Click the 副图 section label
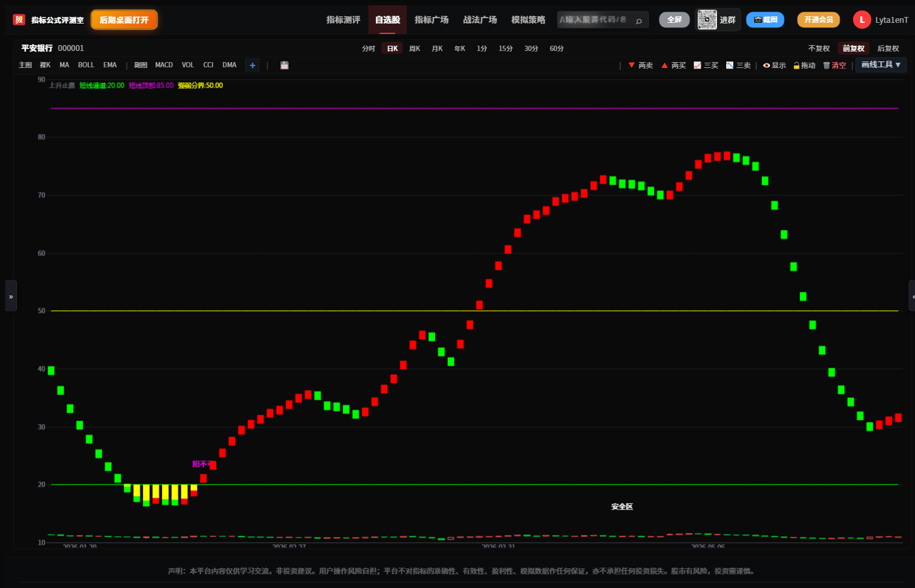Viewport: 915px width, 588px height. 141,65
